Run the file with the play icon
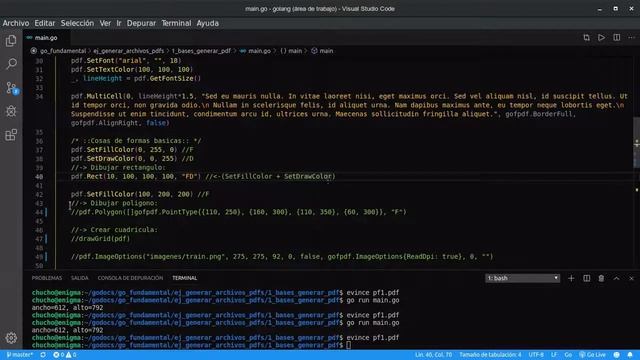This screenshot has height=360, width=640. click(602, 38)
